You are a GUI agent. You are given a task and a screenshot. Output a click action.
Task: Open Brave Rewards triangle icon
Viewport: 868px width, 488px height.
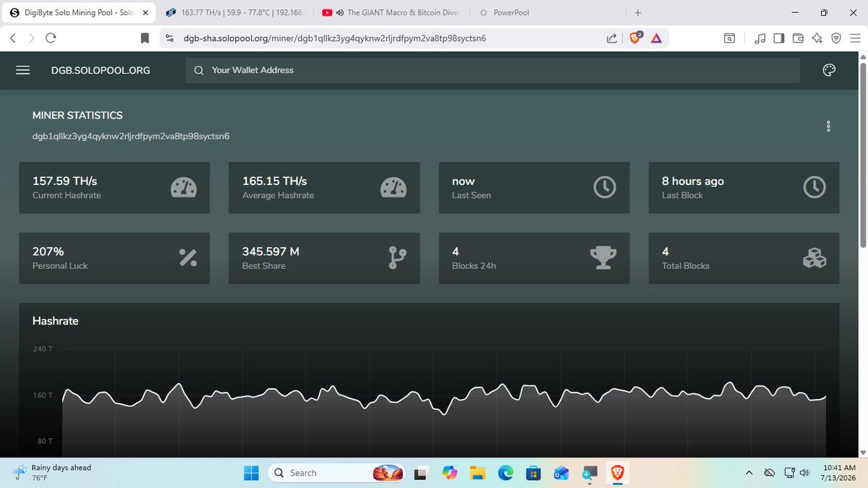click(x=656, y=38)
